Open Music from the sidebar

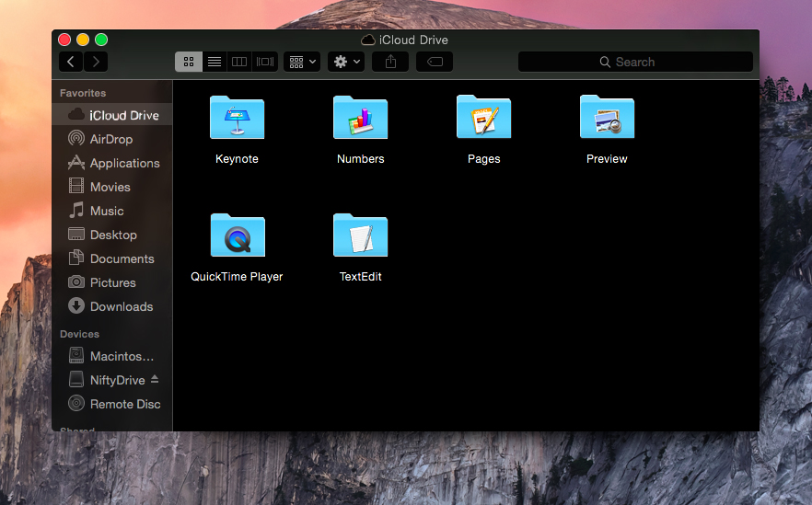(112, 211)
